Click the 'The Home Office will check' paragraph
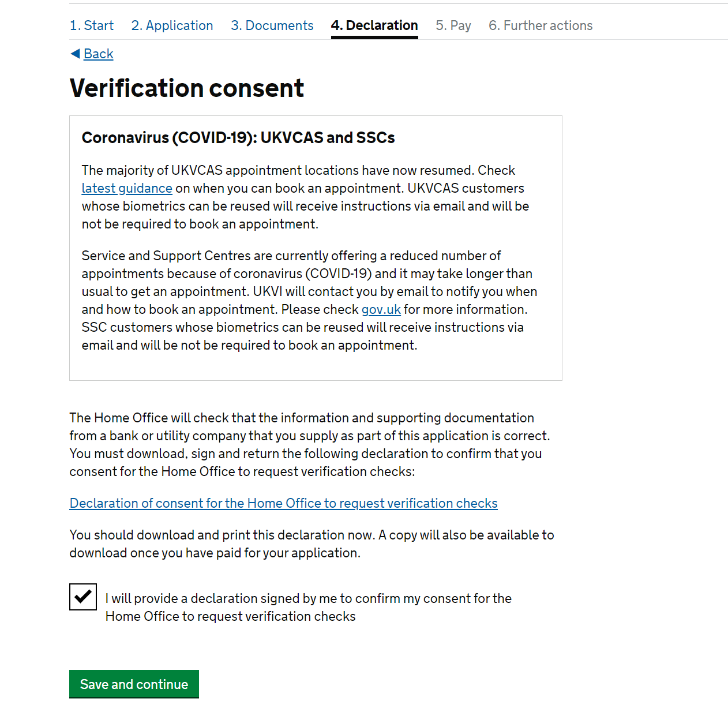This screenshot has width=728, height=712. (310, 444)
